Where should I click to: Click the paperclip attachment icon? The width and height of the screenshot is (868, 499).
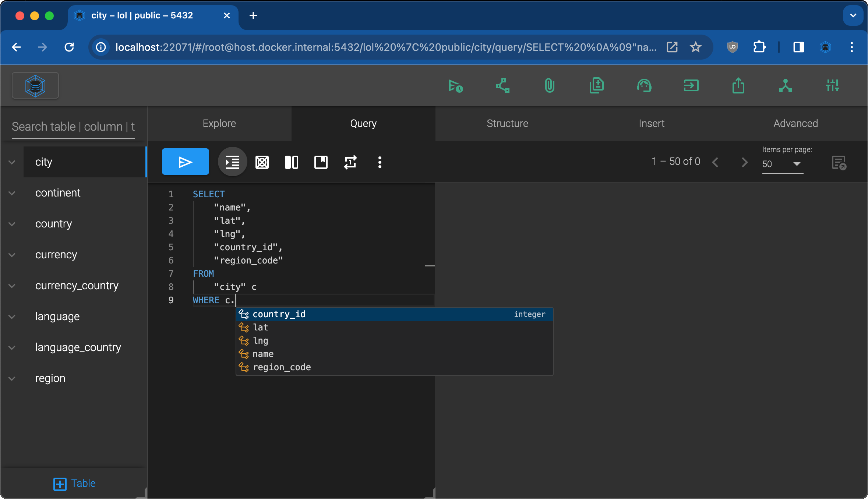549,86
